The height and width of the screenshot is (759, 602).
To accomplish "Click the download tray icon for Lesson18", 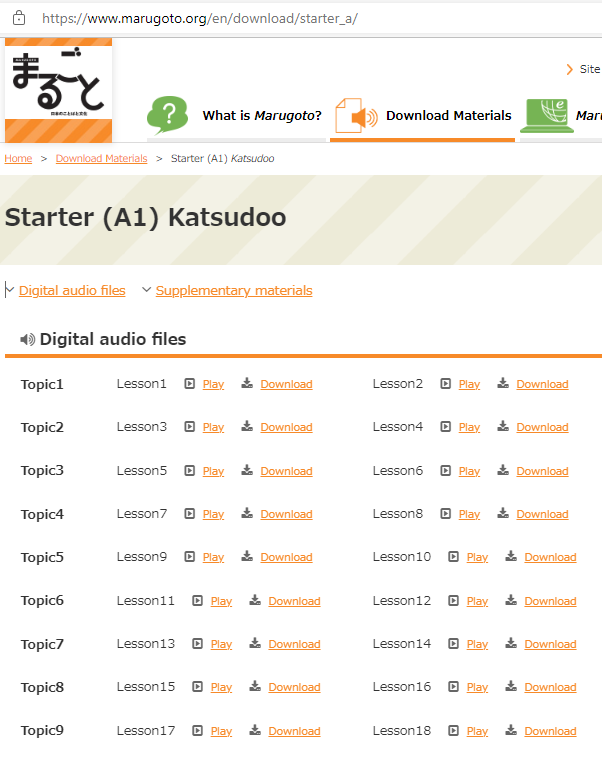I will (x=511, y=730).
